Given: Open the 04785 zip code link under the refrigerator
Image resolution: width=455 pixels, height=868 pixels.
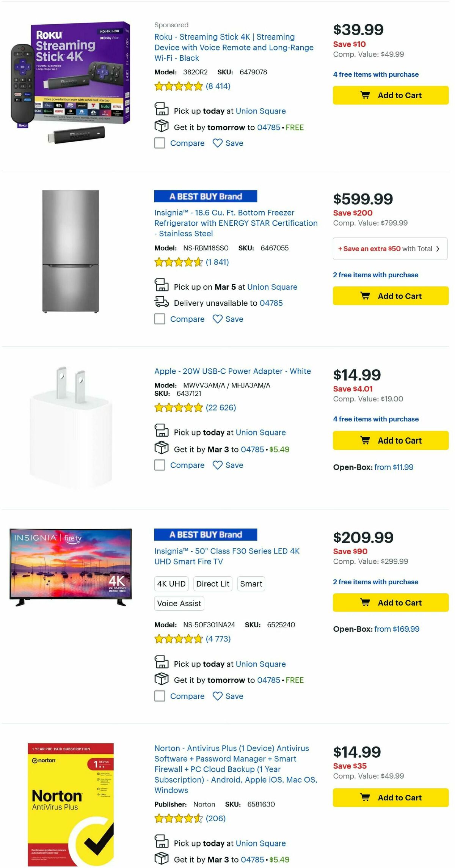Looking at the screenshot, I should coord(271,303).
